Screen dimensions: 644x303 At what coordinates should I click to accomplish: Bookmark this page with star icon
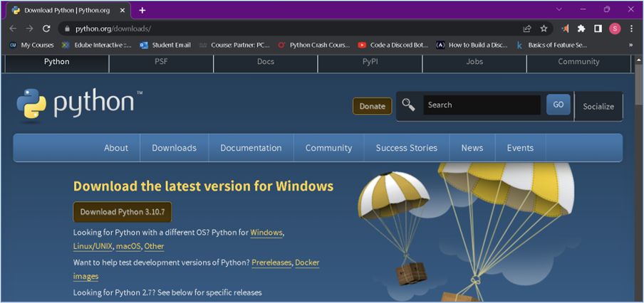click(544, 28)
